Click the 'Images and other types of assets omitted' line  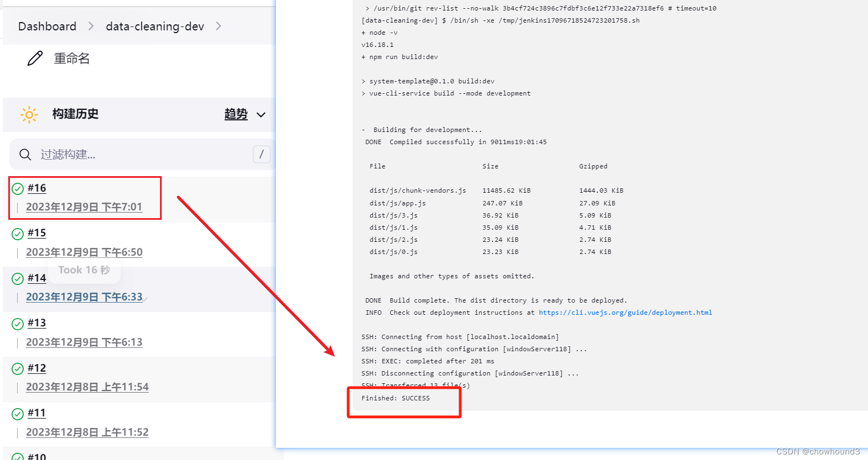click(452, 276)
